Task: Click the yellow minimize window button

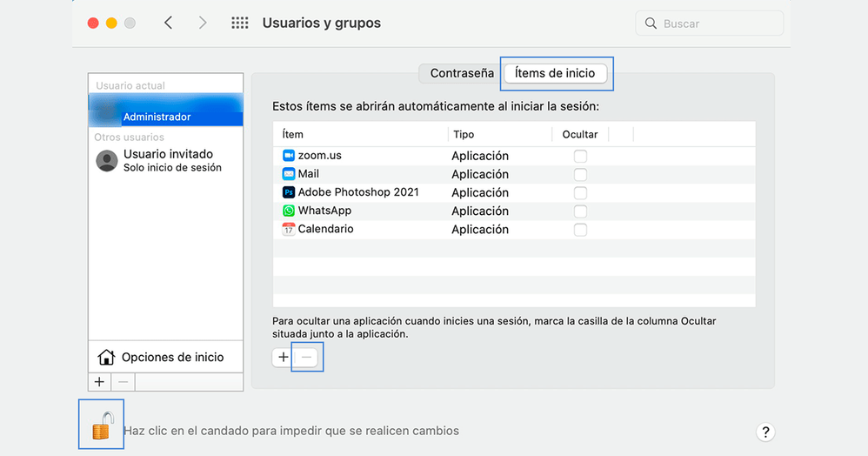Action: [x=111, y=23]
